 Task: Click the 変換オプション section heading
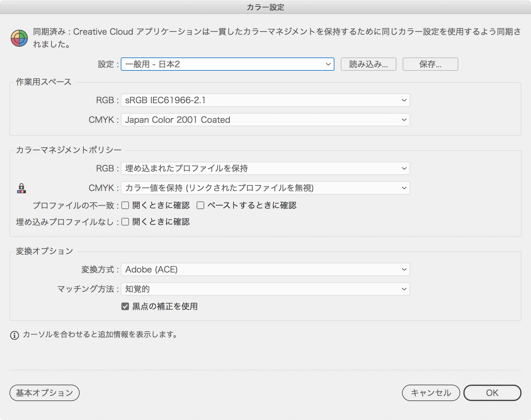pos(45,251)
